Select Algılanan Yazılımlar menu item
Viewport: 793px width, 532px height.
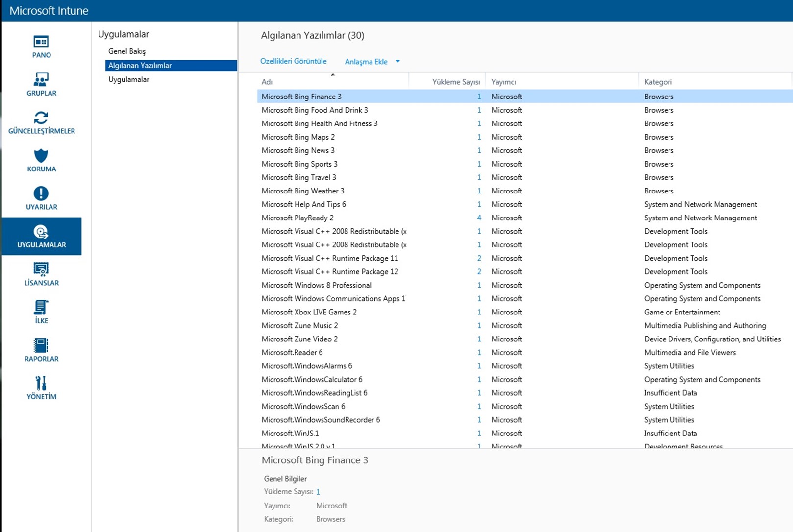tap(171, 65)
